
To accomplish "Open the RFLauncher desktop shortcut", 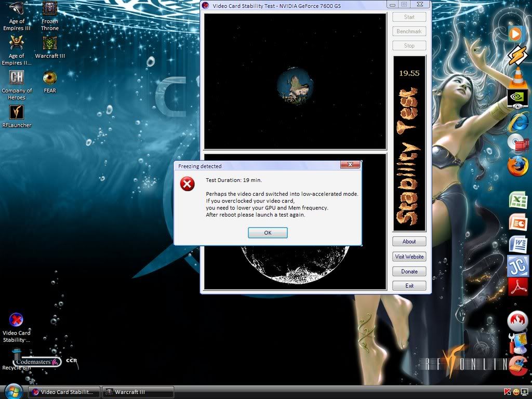I will 17,116.
